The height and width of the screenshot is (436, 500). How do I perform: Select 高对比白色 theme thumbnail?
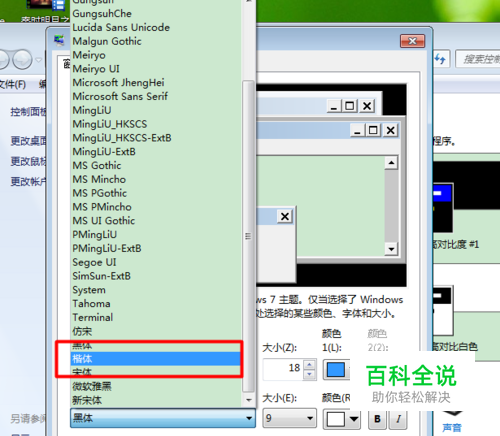pos(443,310)
